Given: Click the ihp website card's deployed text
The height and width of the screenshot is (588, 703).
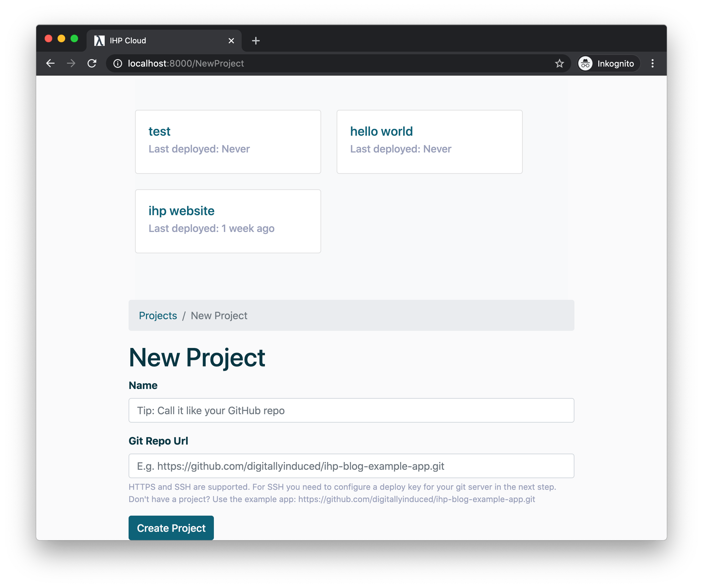Looking at the screenshot, I should click(211, 228).
